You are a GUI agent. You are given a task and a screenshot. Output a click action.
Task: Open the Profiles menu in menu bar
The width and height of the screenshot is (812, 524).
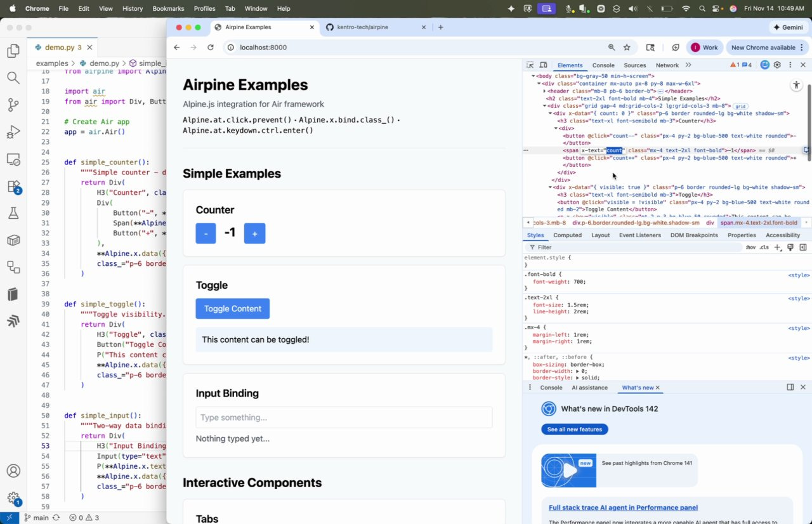tap(204, 8)
